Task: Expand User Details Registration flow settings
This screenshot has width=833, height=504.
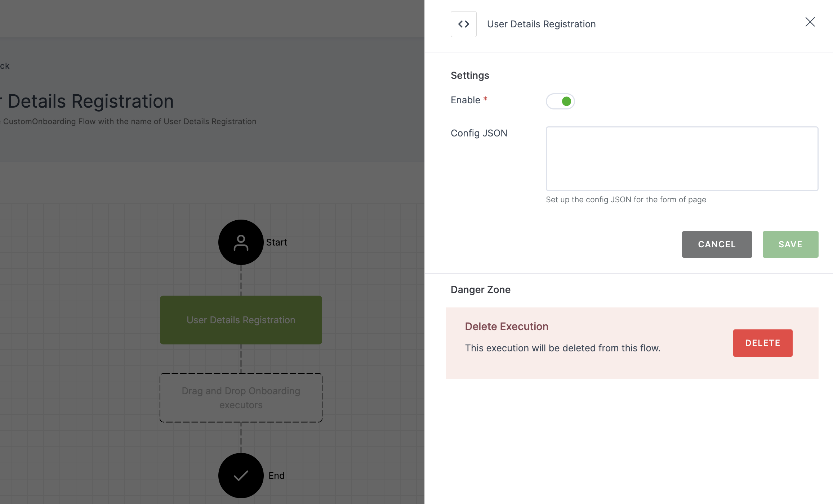Action: 463,24
